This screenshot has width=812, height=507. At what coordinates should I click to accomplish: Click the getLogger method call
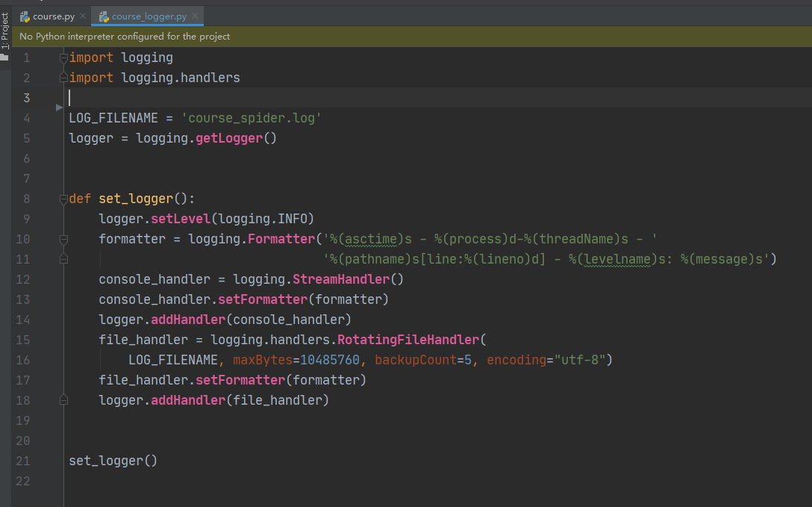coord(229,138)
